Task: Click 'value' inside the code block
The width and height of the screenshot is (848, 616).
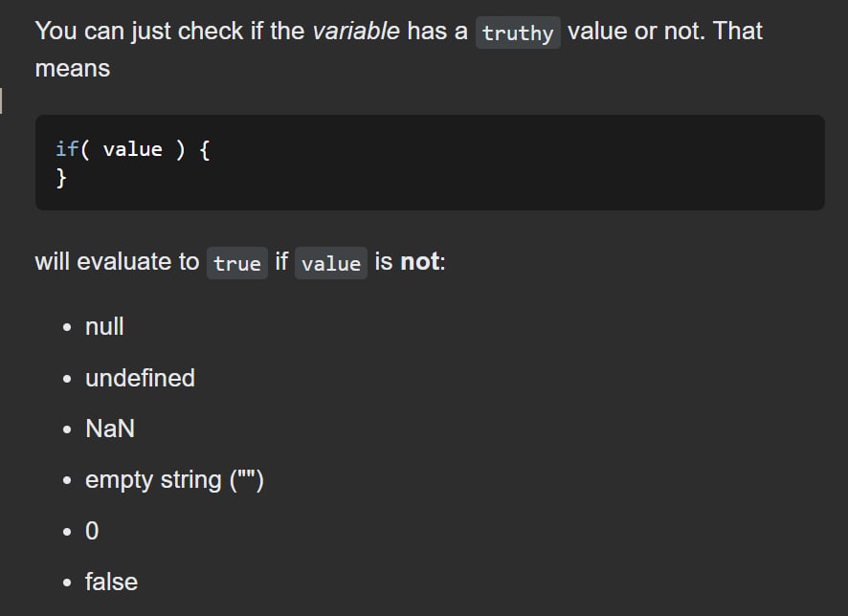Action: (132, 149)
